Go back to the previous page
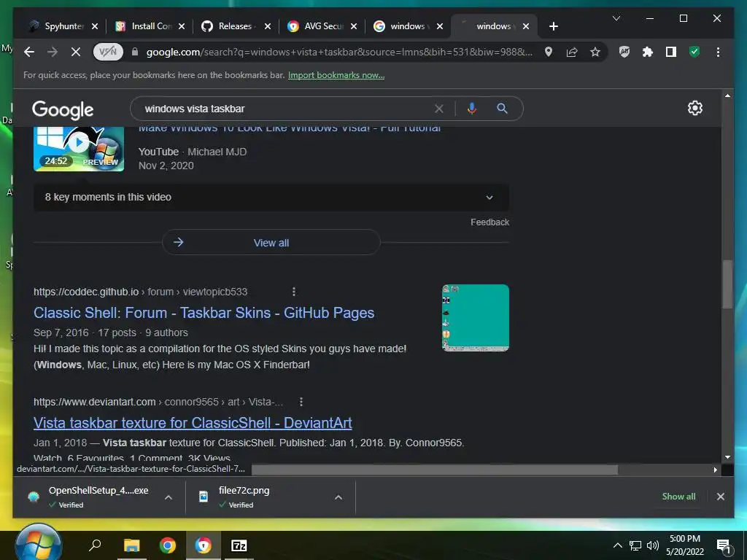The height and width of the screenshot is (560, 747). pos(29,52)
